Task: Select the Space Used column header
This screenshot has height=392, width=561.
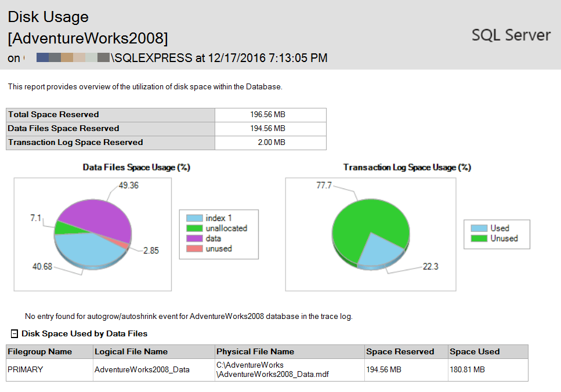Action: [488, 351]
